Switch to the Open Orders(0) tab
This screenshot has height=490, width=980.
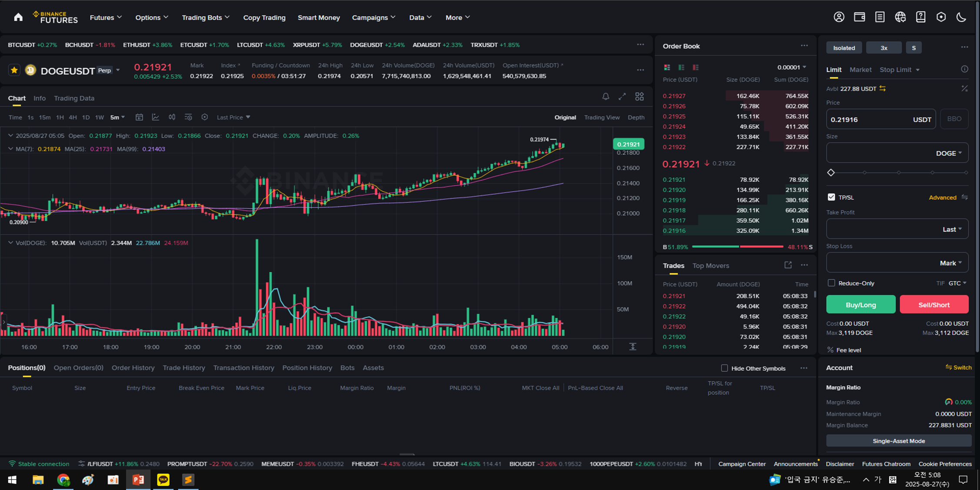78,368
